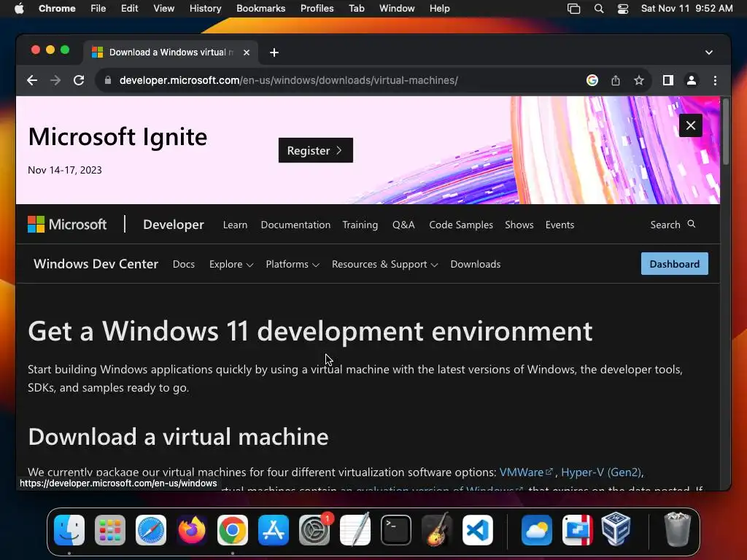Open the History menu
The width and height of the screenshot is (747, 560).
pos(205,8)
